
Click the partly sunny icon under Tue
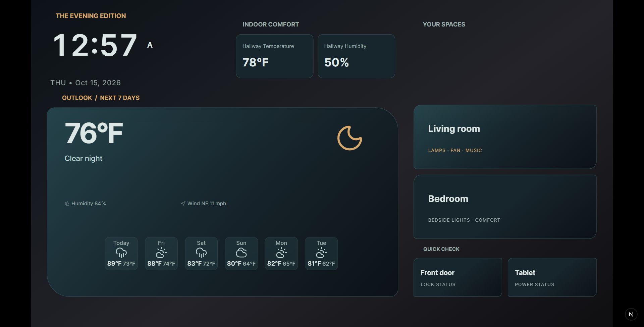(321, 253)
